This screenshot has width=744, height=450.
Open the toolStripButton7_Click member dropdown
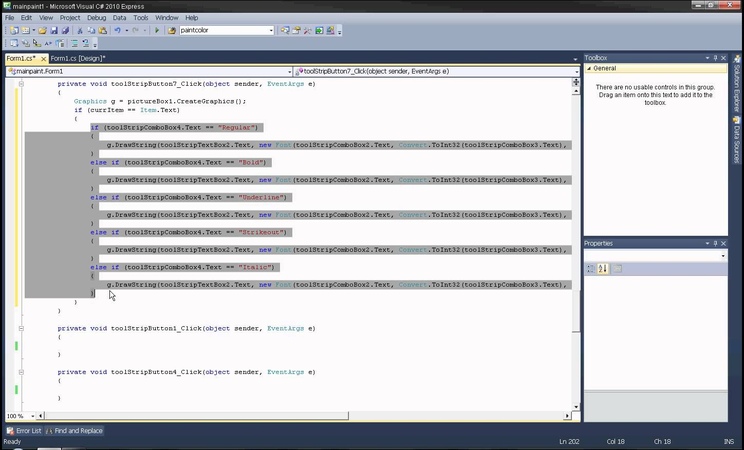click(x=577, y=72)
